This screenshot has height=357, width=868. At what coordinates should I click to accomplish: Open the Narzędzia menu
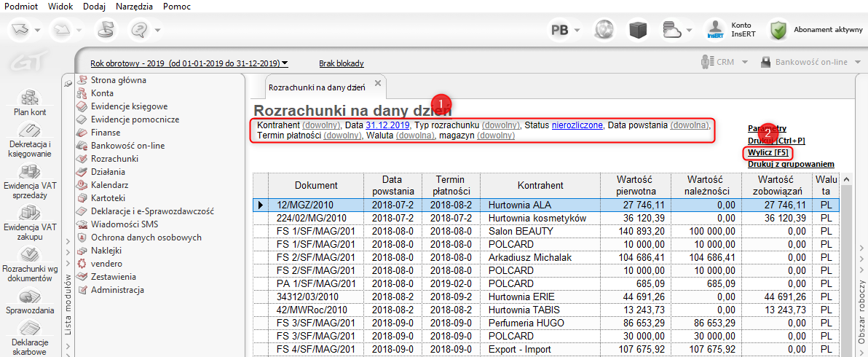(134, 7)
